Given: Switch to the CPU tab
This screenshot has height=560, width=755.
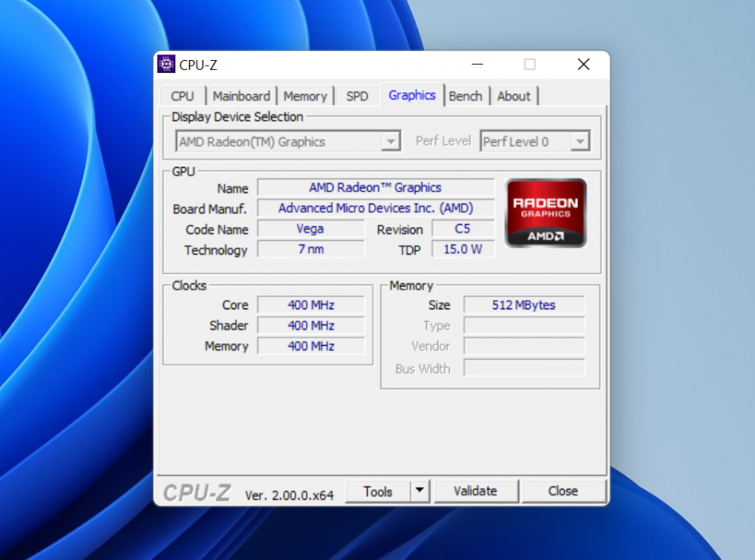Looking at the screenshot, I should coord(182,96).
